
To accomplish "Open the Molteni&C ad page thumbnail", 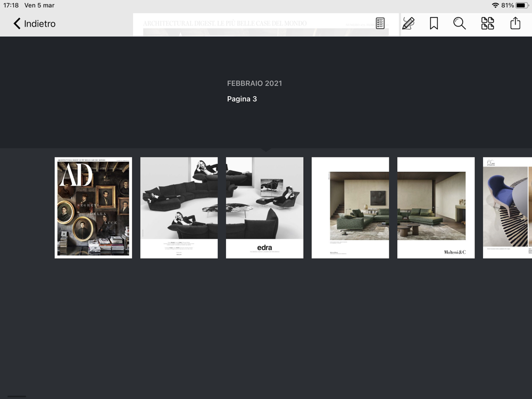I will click(436, 207).
